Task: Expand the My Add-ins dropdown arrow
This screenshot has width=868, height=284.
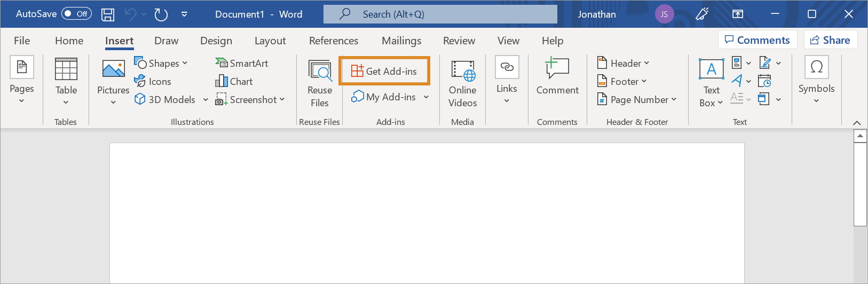Action: 426,97
